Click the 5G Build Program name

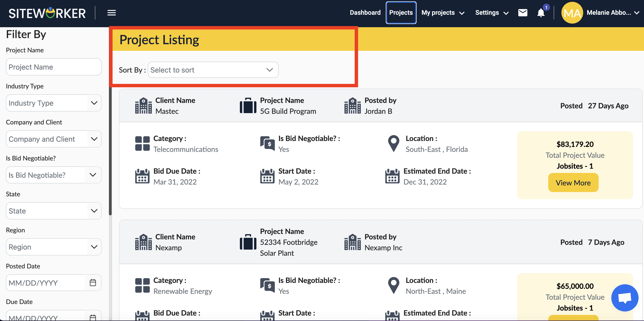(288, 111)
